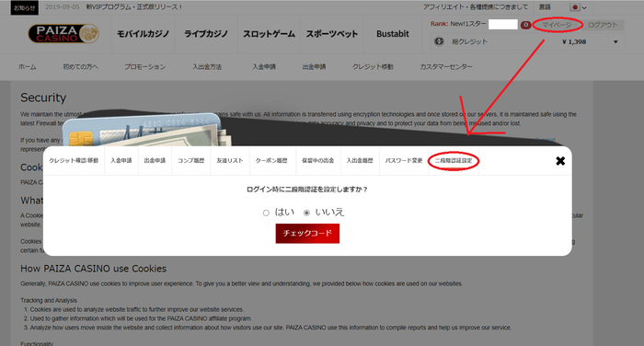
Task: Open the パスワード変更 tab
Action: [x=404, y=161]
